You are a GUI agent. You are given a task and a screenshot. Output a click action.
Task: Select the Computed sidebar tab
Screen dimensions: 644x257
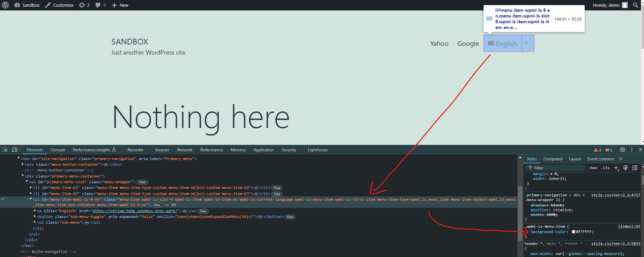click(553, 159)
